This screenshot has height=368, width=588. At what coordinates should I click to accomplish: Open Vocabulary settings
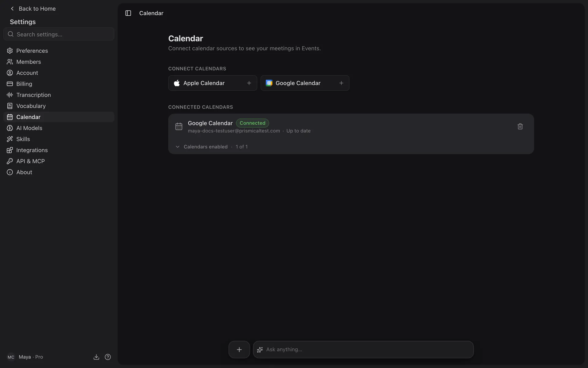point(59,106)
